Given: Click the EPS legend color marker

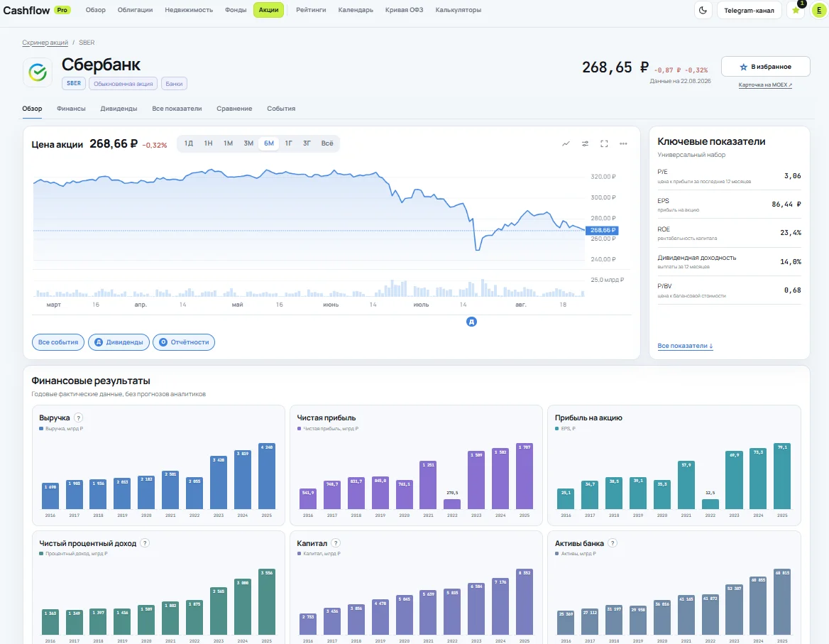Looking at the screenshot, I should coord(556,429).
